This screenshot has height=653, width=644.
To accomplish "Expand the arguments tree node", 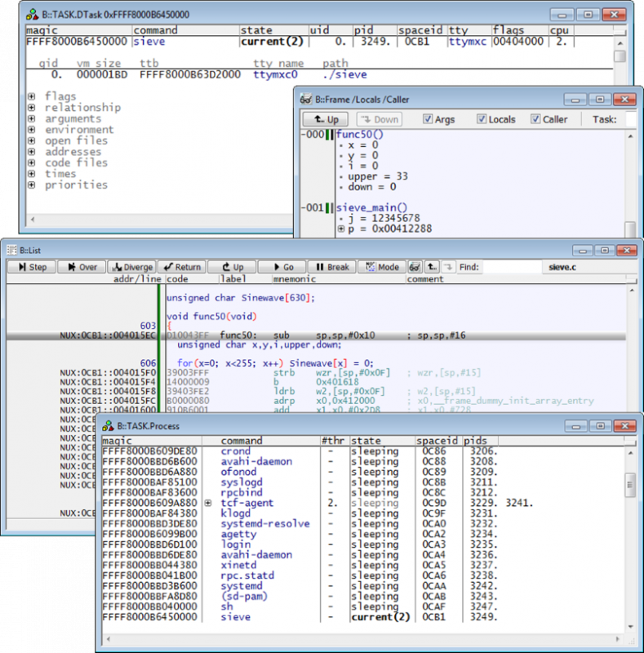I will [x=31, y=118].
